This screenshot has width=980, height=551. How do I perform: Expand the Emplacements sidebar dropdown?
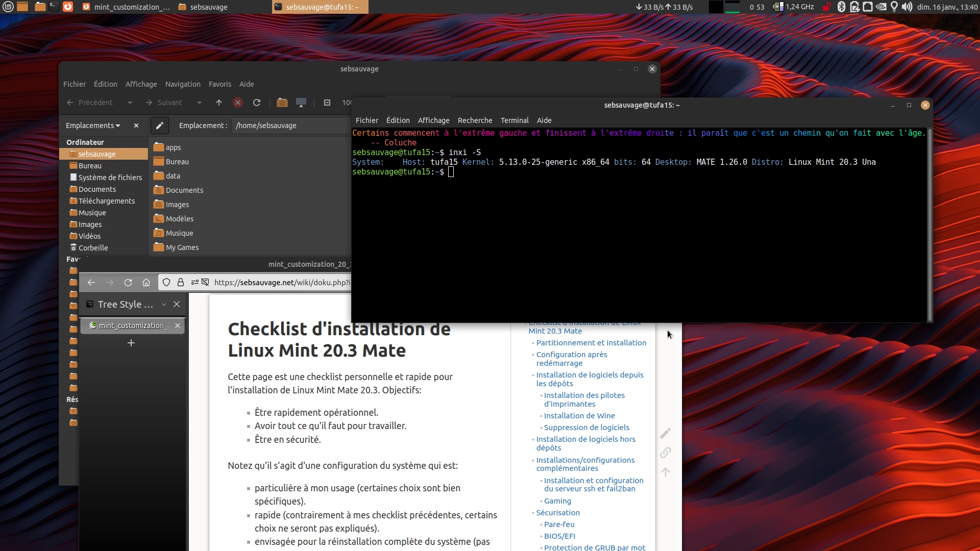coord(93,126)
